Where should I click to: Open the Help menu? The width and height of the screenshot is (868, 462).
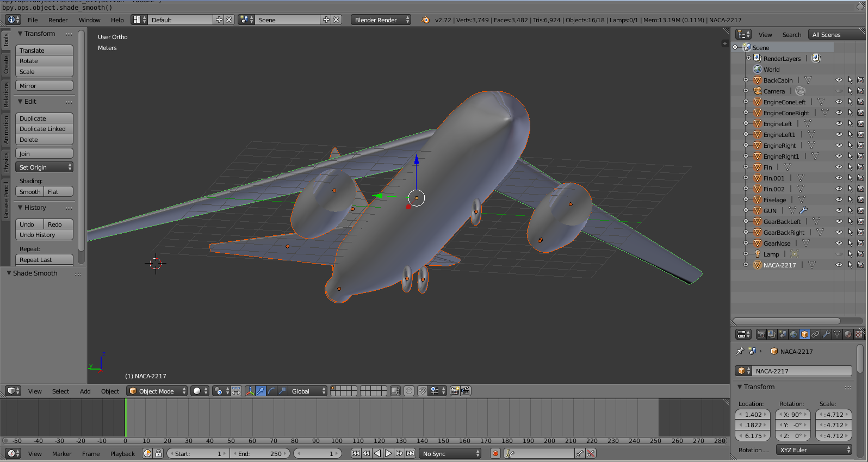tap(117, 20)
